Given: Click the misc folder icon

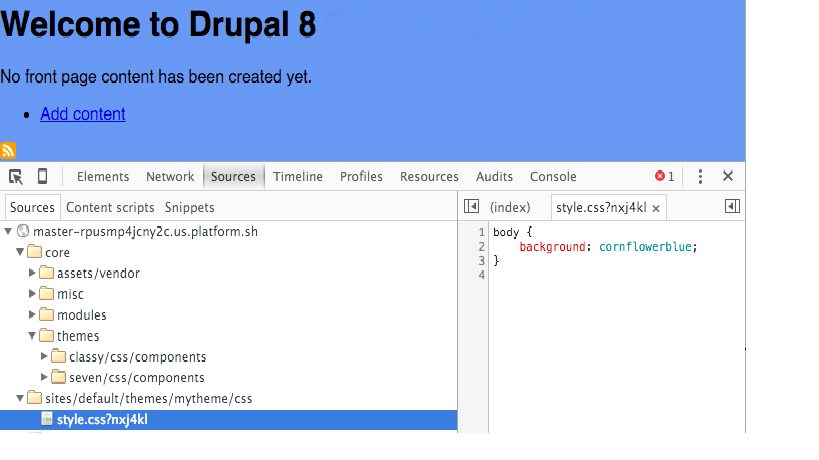Looking at the screenshot, I should [x=46, y=293].
